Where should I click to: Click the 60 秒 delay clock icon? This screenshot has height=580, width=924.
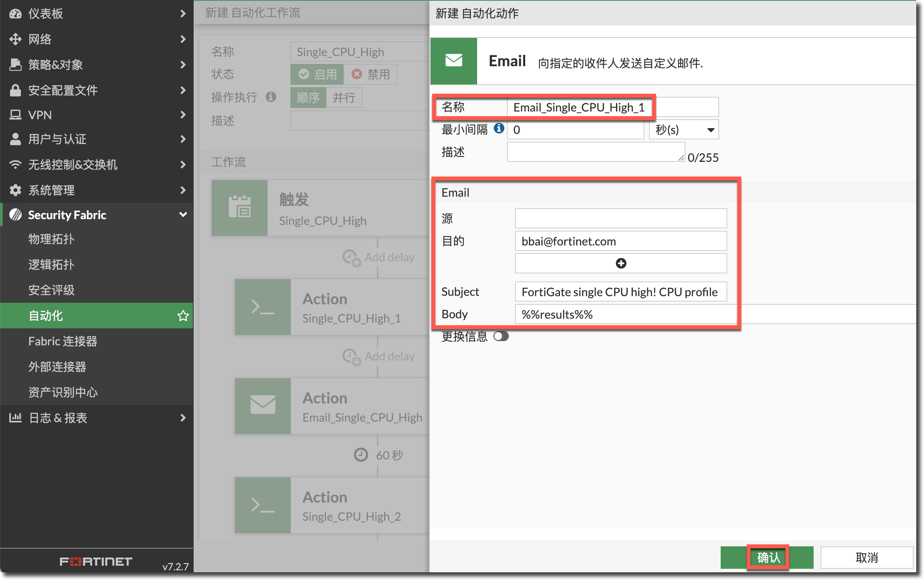pos(361,455)
